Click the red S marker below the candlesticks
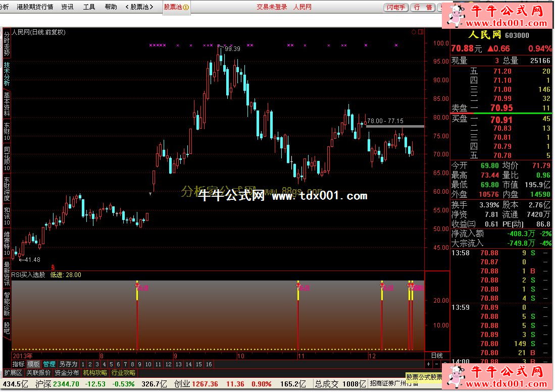Image resolution: width=555 pixels, height=392 pixels. coord(53,267)
